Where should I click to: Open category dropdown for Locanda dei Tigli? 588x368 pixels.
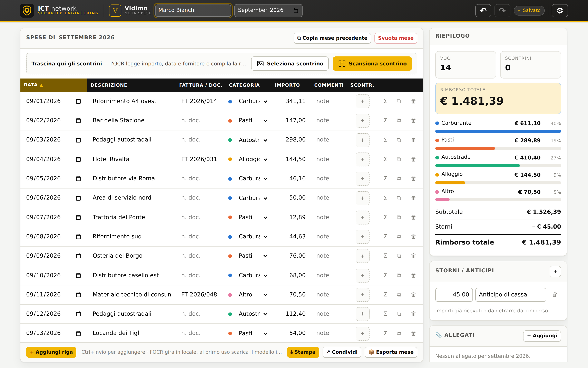point(253,333)
